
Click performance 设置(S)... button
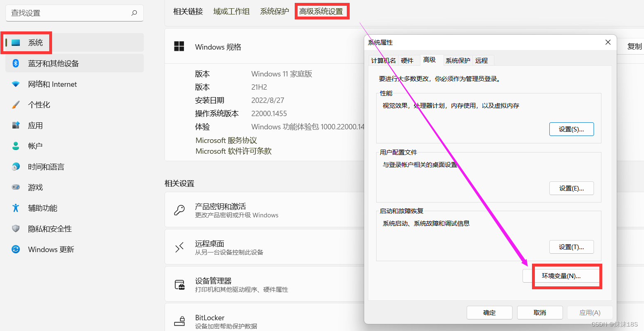[571, 129]
